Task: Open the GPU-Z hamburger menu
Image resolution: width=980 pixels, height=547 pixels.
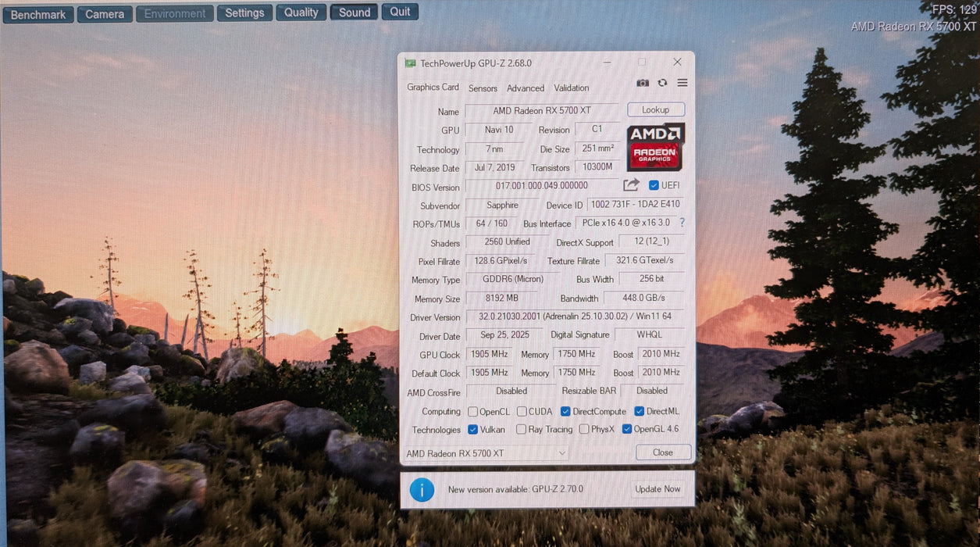Action: click(x=682, y=83)
